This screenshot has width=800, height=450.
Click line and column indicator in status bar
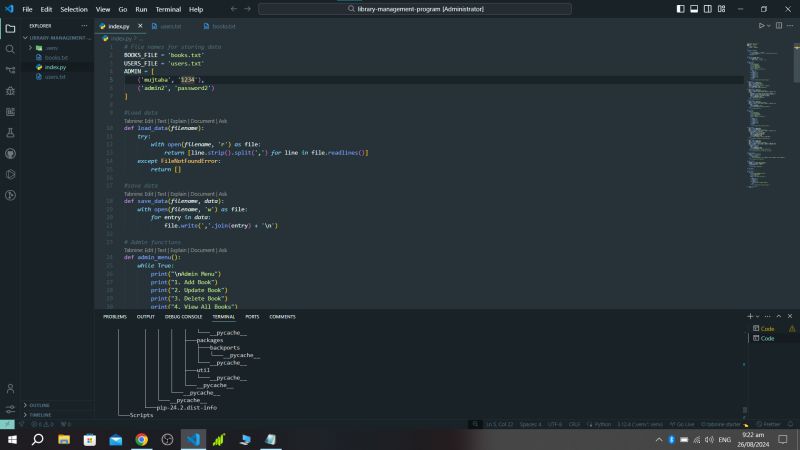499,424
